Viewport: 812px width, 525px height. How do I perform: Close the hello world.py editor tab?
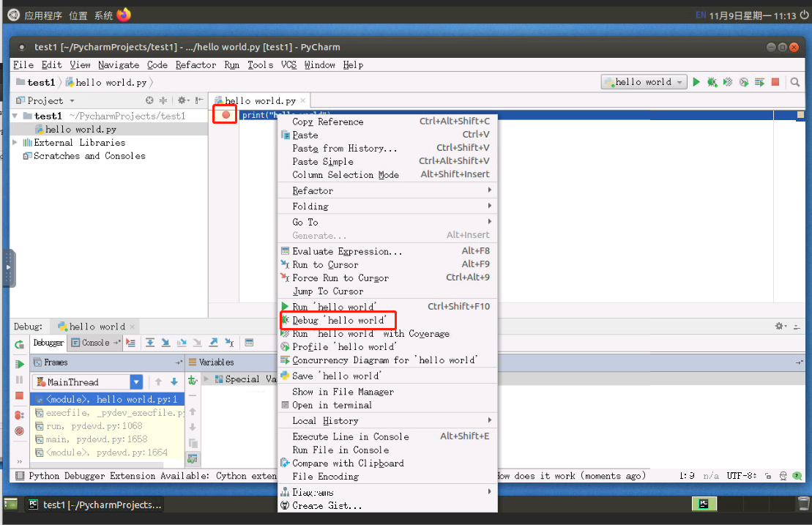(x=303, y=100)
